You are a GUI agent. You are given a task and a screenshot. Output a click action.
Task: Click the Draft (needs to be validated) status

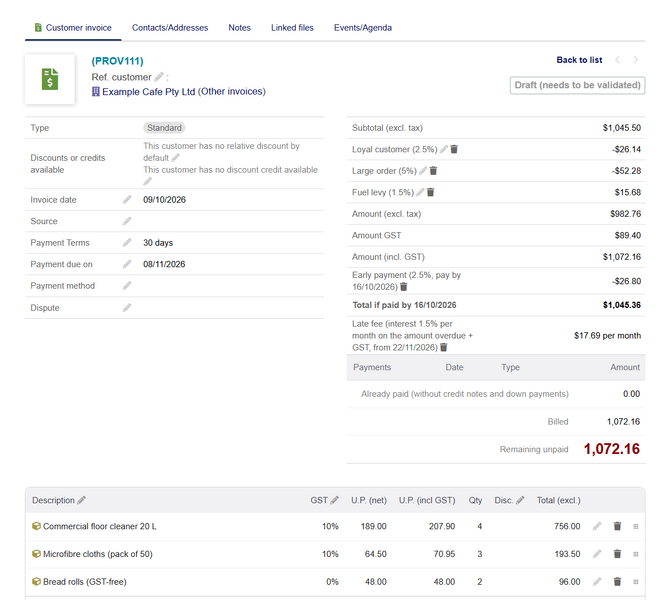[x=577, y=85]
